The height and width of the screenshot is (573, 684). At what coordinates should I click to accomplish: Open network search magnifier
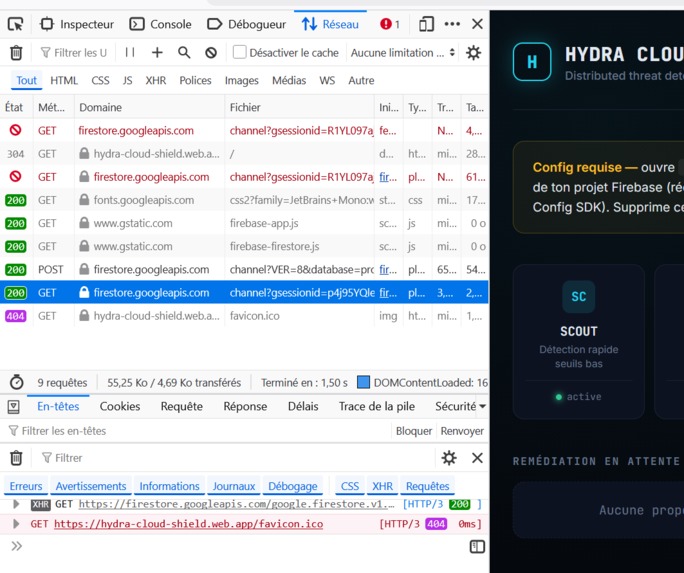pyautogui.click(x=184, y=53)
